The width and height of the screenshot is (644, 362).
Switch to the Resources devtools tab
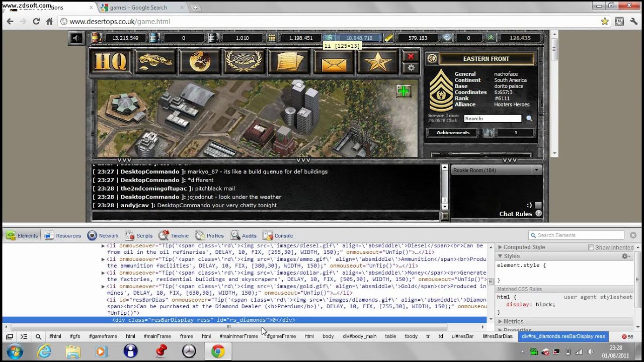coord(63,235)
